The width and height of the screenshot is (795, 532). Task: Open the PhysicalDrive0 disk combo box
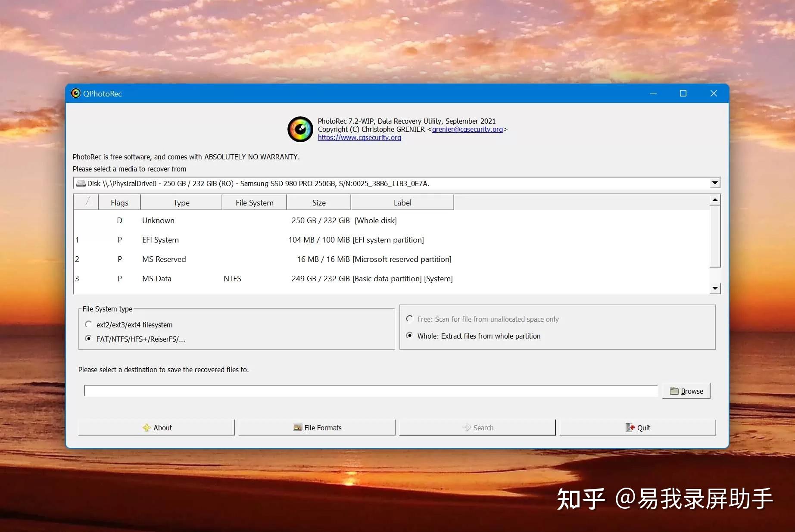(396, 183)
